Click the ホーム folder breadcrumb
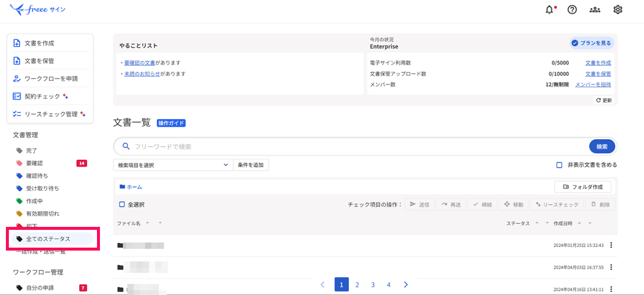The height and width of the screenshot is (295, 644). click(x=131, y=187)
